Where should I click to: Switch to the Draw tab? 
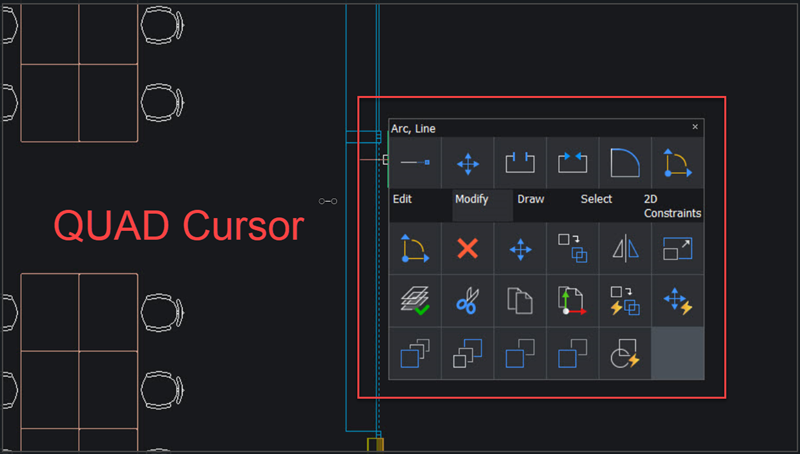click(531, 199)
